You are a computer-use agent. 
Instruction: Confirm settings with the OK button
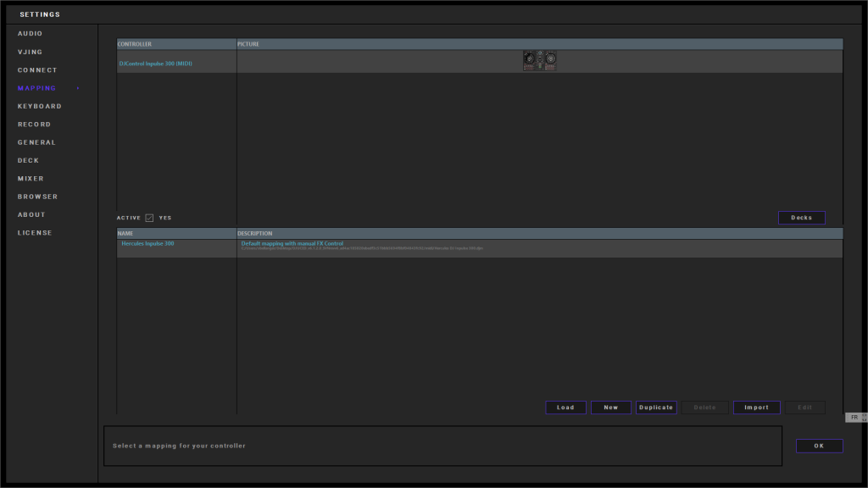[x=819, y=446]
